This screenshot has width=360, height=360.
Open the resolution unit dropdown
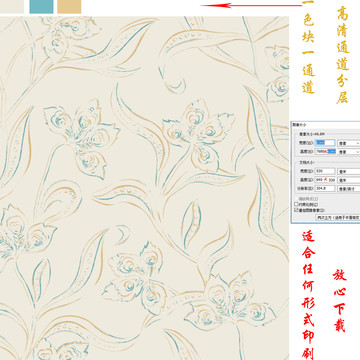pos(349,189)
